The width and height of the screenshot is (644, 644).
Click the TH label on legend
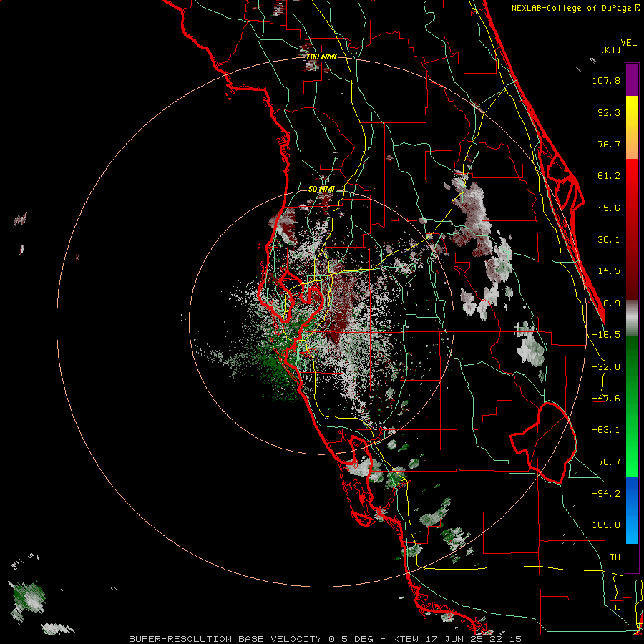(615, 557)
